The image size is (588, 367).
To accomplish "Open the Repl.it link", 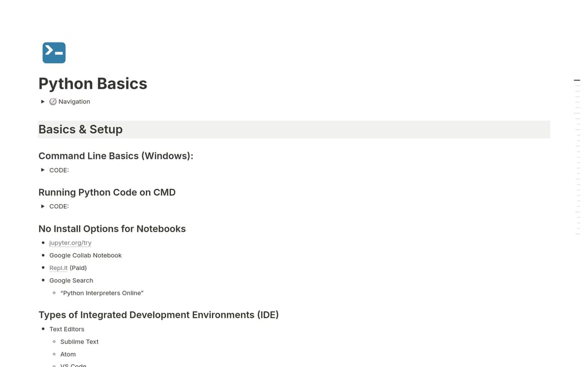I will pyautogui.click(x=58, y=267).
